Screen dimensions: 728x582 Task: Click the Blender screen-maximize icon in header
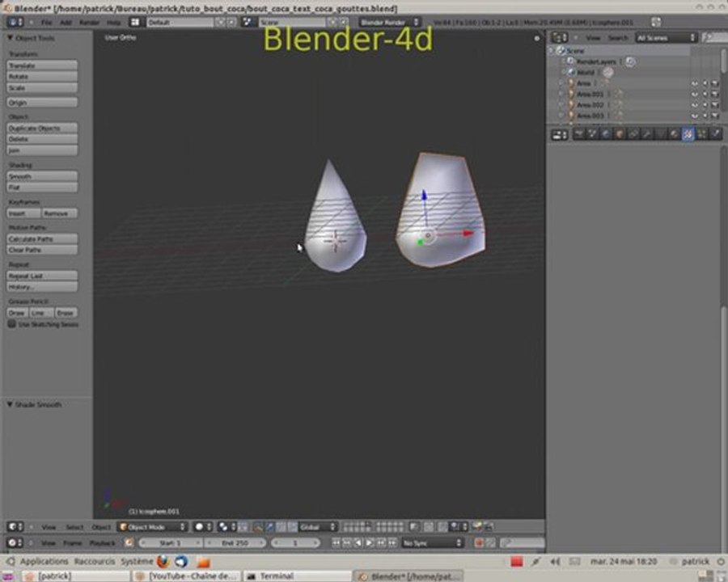[656, 22]
